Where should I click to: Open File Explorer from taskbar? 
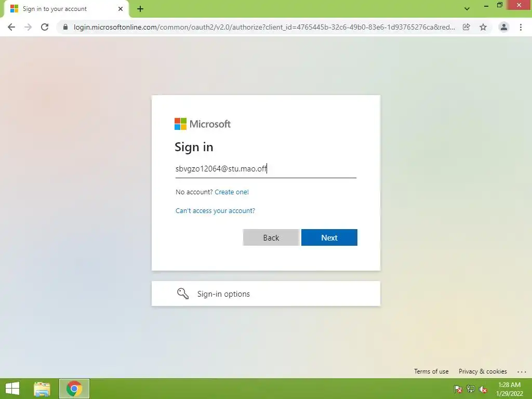click(x=42, y=389)
